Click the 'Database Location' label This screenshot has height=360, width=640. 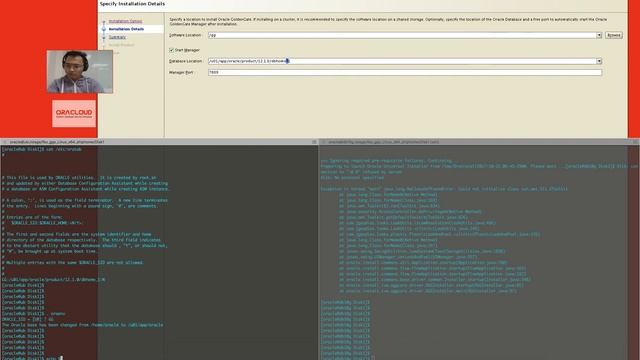coord(186,61)
